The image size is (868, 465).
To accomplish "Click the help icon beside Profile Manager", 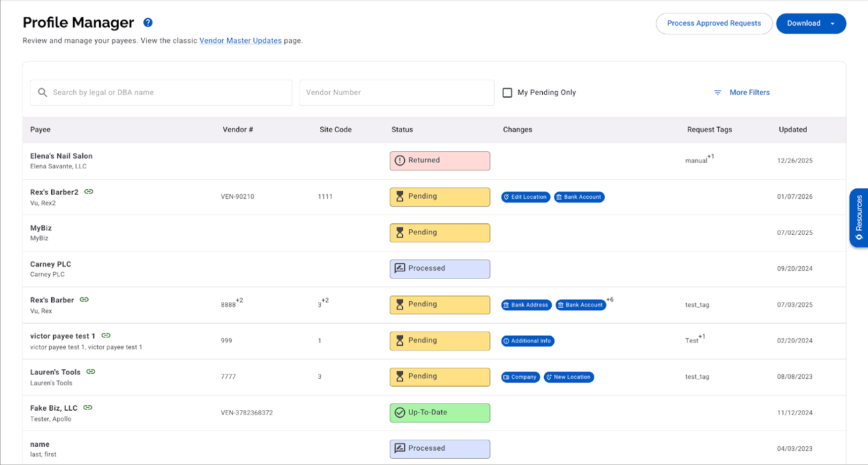I will click(x=148, y=23).
